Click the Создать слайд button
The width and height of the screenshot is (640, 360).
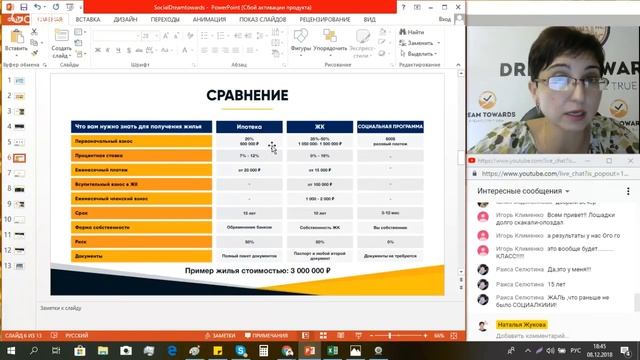[x=61, y=44]
